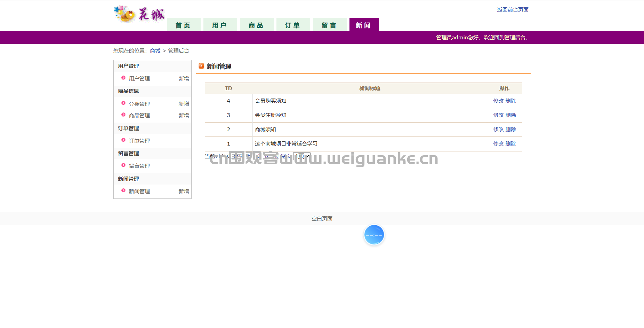Click ID cell 4 in the table

point(228,101)
